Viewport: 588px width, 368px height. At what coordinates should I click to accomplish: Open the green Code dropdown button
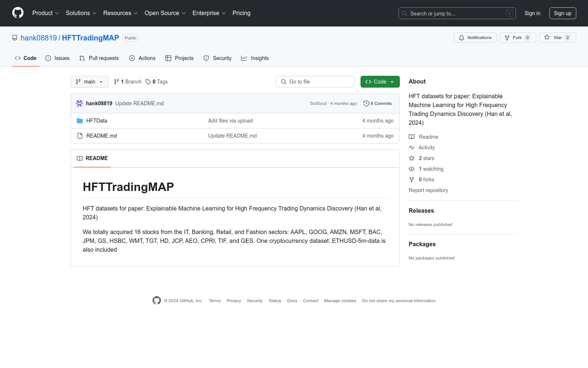point(380,82)
